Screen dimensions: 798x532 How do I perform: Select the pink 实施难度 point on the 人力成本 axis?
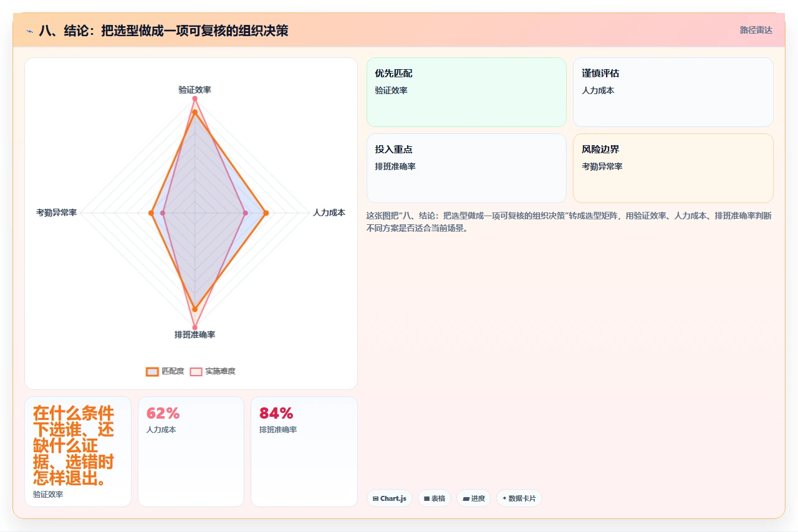pyautogui.click(x=245, y=214)
